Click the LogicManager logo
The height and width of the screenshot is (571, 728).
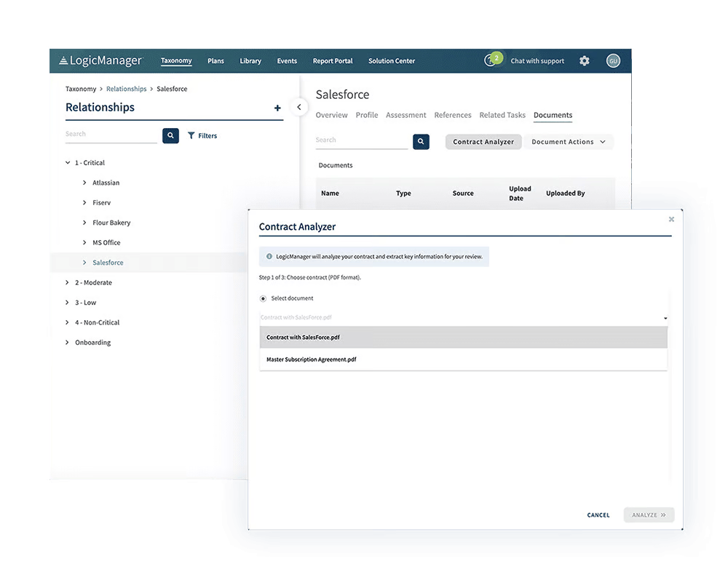[100, 61]
